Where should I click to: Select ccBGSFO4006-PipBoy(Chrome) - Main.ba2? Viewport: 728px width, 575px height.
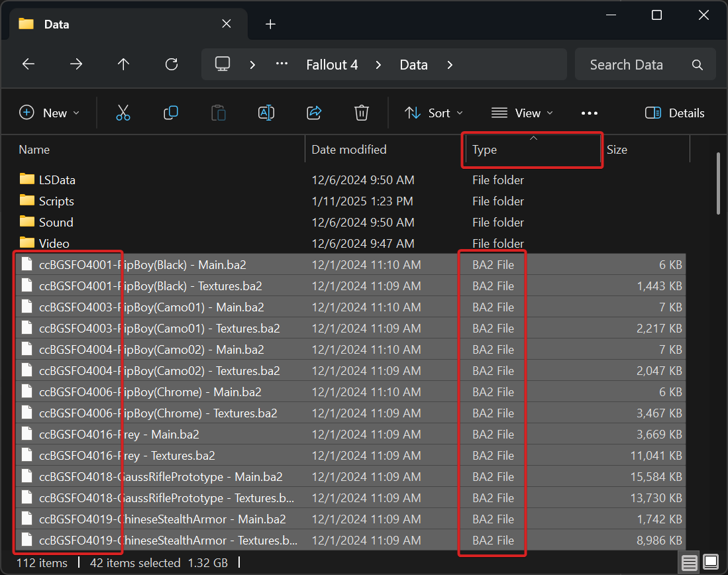point(350,392)
